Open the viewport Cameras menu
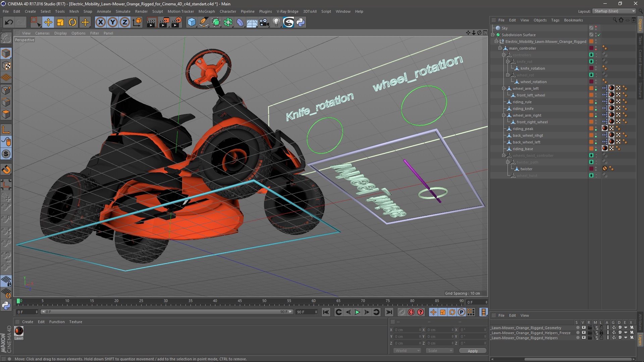The image size is (644, 362). 42,33
